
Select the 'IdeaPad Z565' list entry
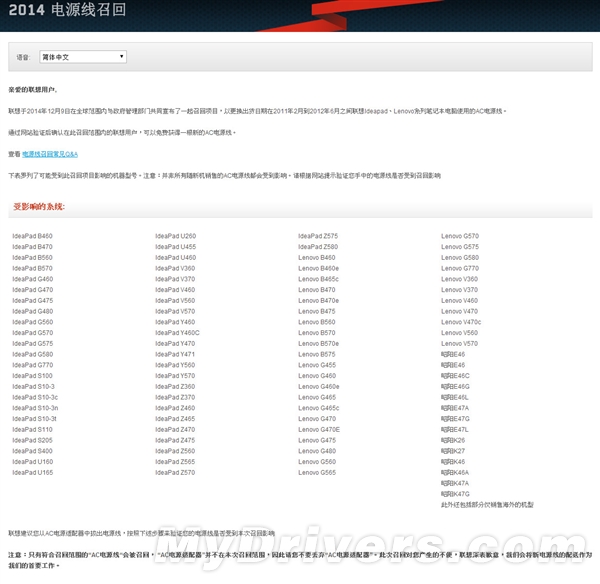[175, 462]
